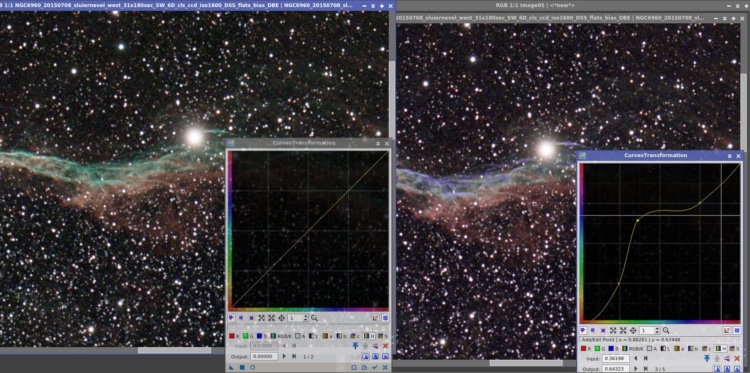Activate the RGB 1:1 Image05 window title
The width and height of the screenshot is (750, 373).
pyautogui.click(x=535, y=5)
